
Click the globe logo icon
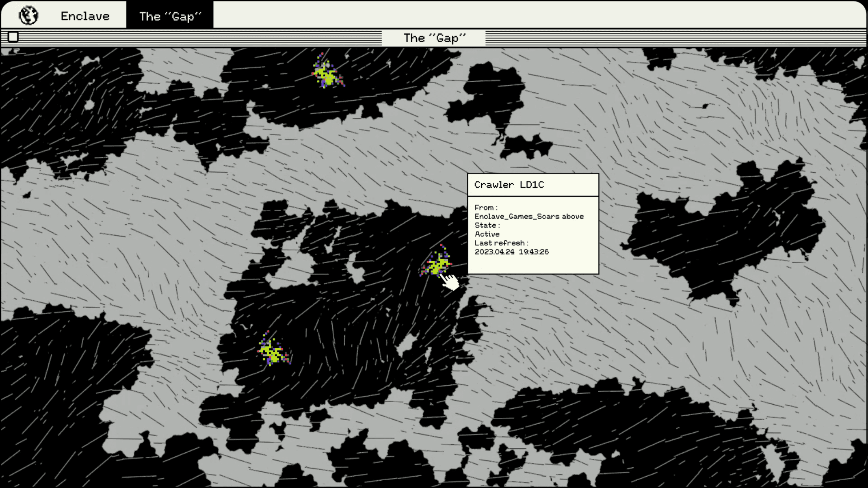point(28,15)
